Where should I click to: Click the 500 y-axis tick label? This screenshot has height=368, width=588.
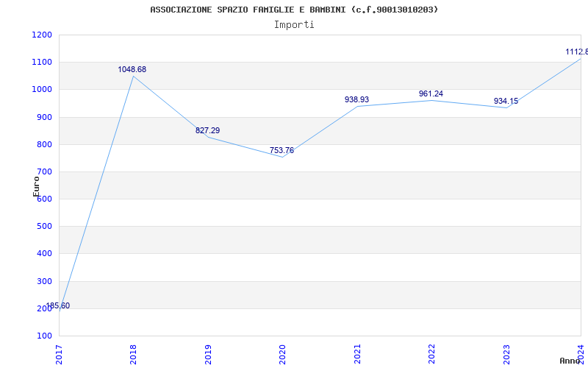pos(44,227)
